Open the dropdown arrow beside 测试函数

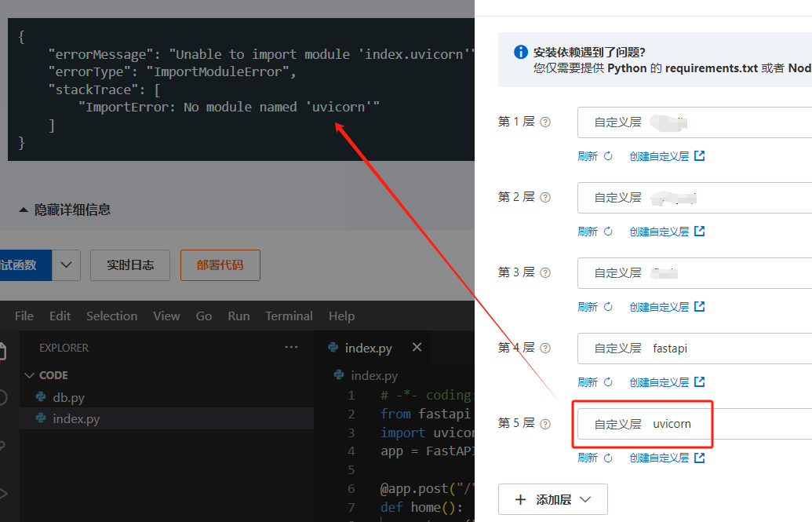[x=66, y=265]
